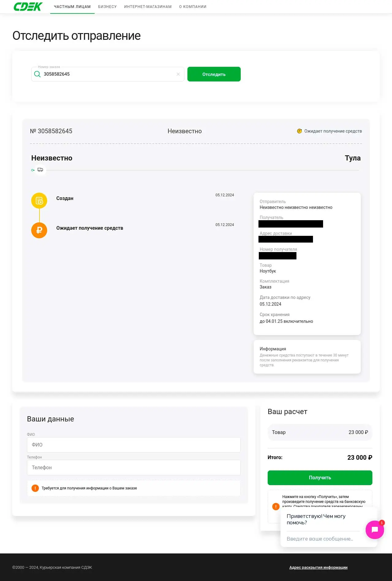The height and width of the screenshot is (581, 392).
Task: Open the pink chat bubble widget
Action: coord(375,530)
